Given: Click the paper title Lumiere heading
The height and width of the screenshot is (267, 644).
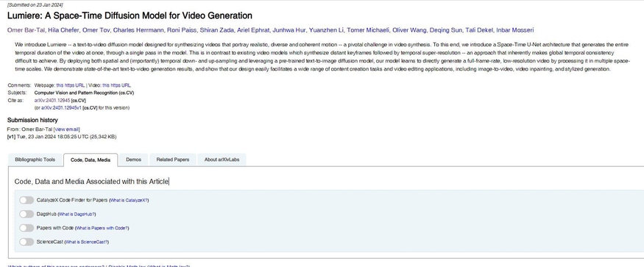Looking at the screenshot, I should point(130,16).
